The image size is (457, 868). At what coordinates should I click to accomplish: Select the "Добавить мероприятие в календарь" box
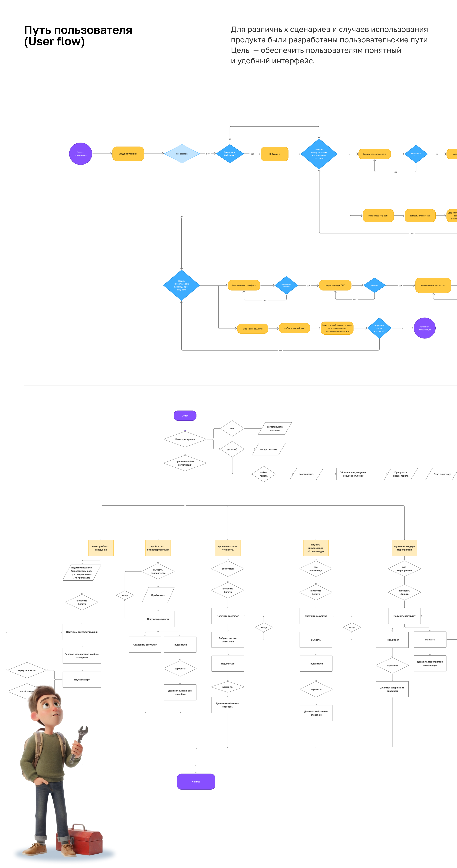pos(430,663)
